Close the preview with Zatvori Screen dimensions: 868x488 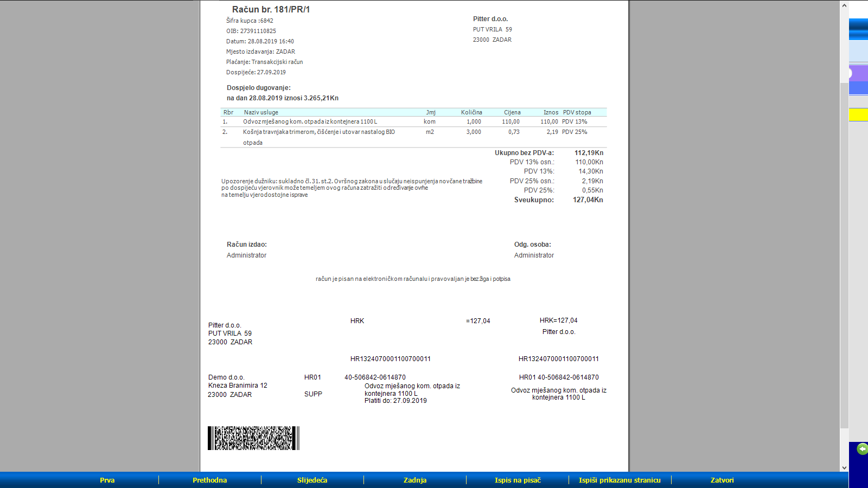(x=722, y=480)
